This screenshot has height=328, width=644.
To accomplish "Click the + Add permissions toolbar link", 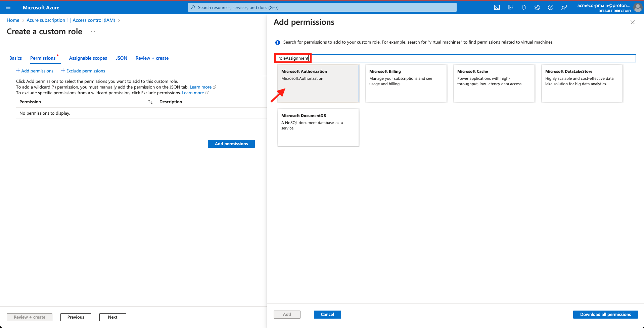I will coord(35,71).
